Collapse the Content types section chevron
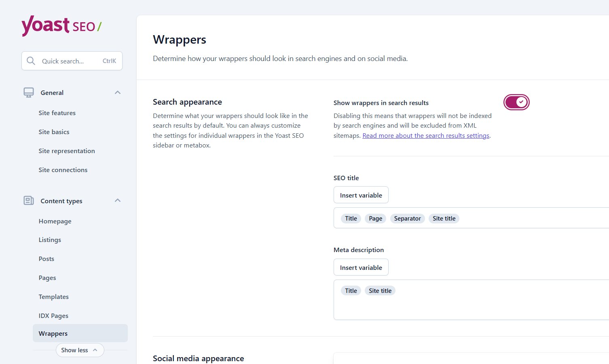 coord(118,200)
